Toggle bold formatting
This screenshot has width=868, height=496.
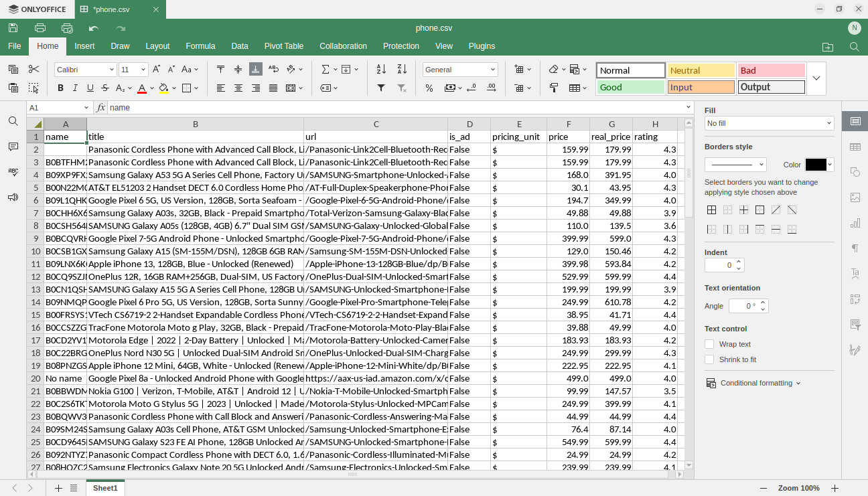point(60,88)
